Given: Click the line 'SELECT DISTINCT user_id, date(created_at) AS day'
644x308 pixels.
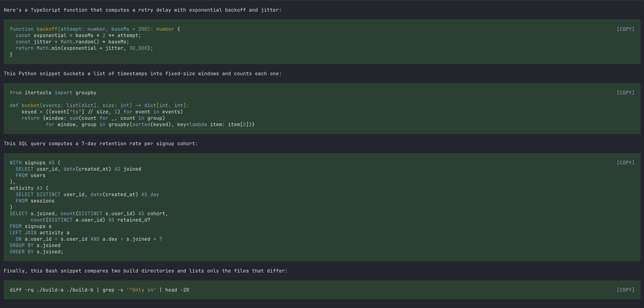Looking at the screenshot, I should click(87, 195).
